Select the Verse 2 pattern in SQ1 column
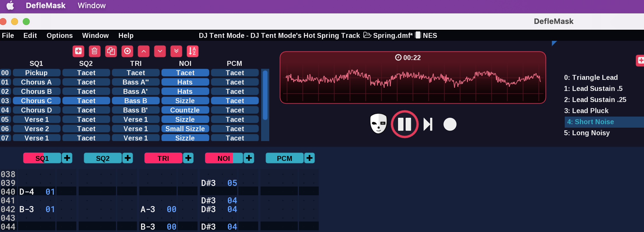 [x=36, y=129]
